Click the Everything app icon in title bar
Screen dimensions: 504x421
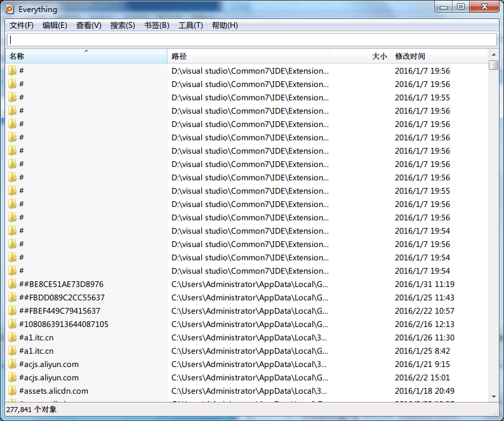[10, 10]
